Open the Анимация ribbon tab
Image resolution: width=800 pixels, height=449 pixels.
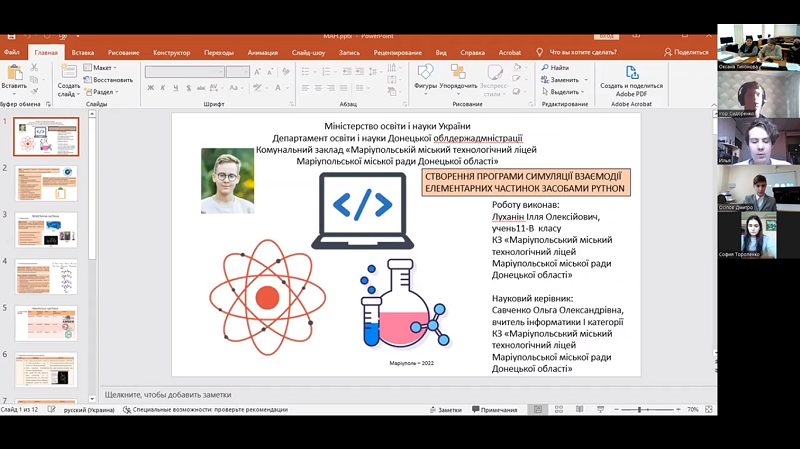pyautogui.click(x=263, y=53)
